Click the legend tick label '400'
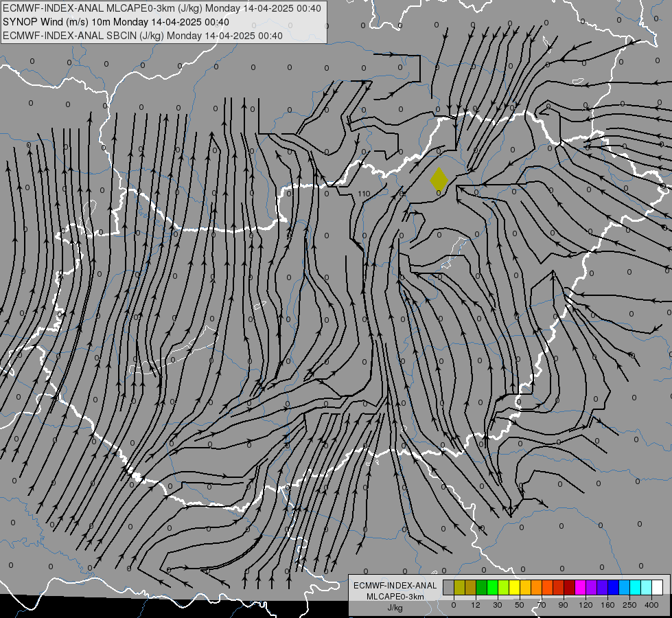Viewport: 672px width, 618px height. pos(651,605)
